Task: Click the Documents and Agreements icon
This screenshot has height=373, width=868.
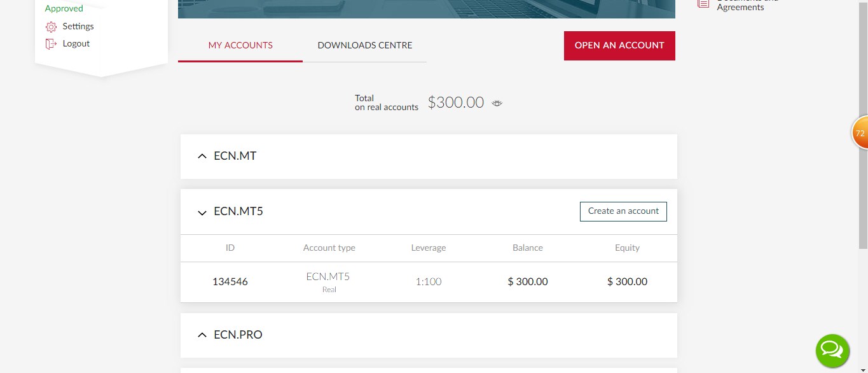Action: (x=703, y=3)
